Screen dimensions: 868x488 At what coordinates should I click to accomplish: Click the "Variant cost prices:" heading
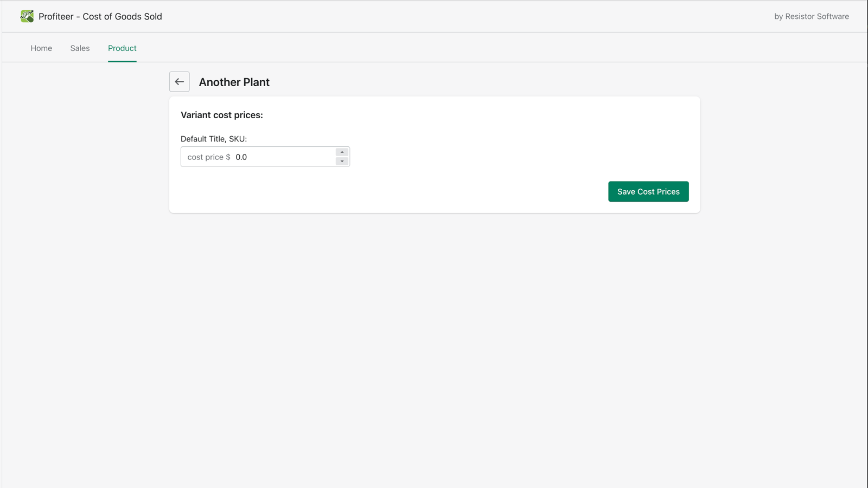click(221, 115)
